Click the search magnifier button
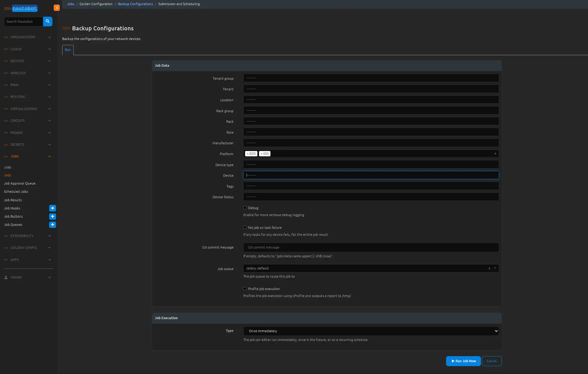 (x=48, y=22)
